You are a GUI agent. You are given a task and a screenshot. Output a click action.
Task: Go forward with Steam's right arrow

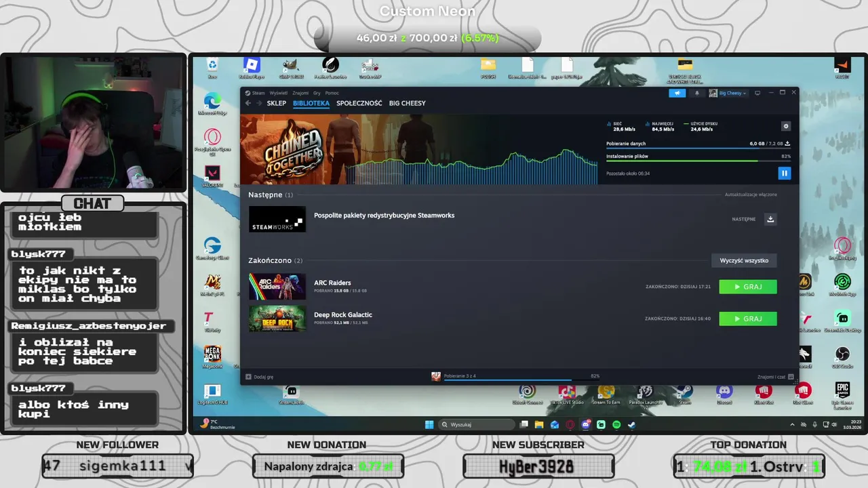point(258,103)
